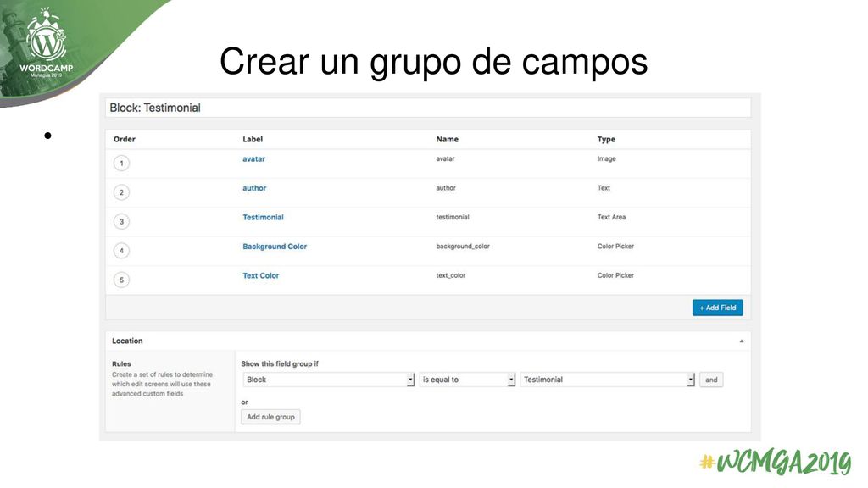The height and width of the screenshot is (488, 868).
Task: Click the #WCMGA2019 hashtag graphic
Action: coord(775,463)
